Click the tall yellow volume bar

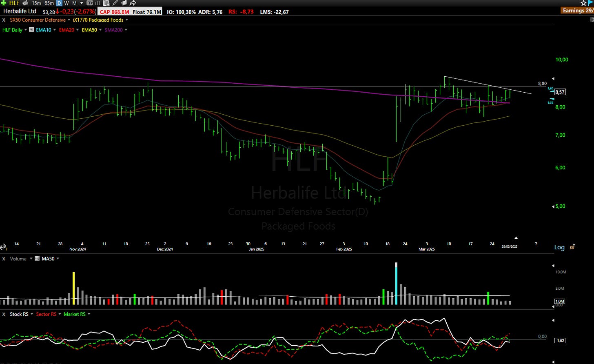[x=74, y=288]
